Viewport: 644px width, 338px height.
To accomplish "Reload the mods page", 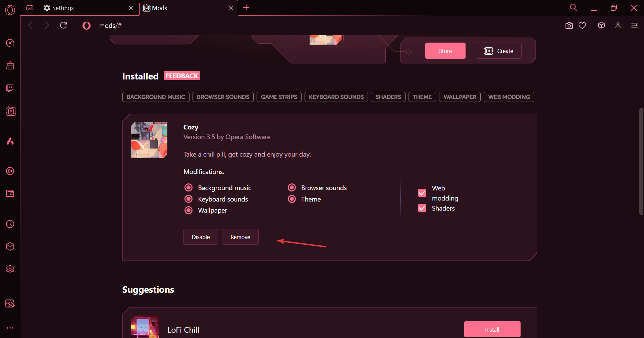I will point(63,25).
